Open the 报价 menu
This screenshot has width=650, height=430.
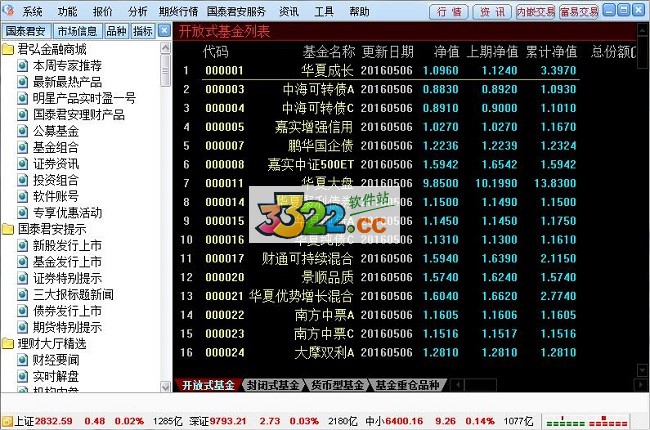(x=102, y=12)
